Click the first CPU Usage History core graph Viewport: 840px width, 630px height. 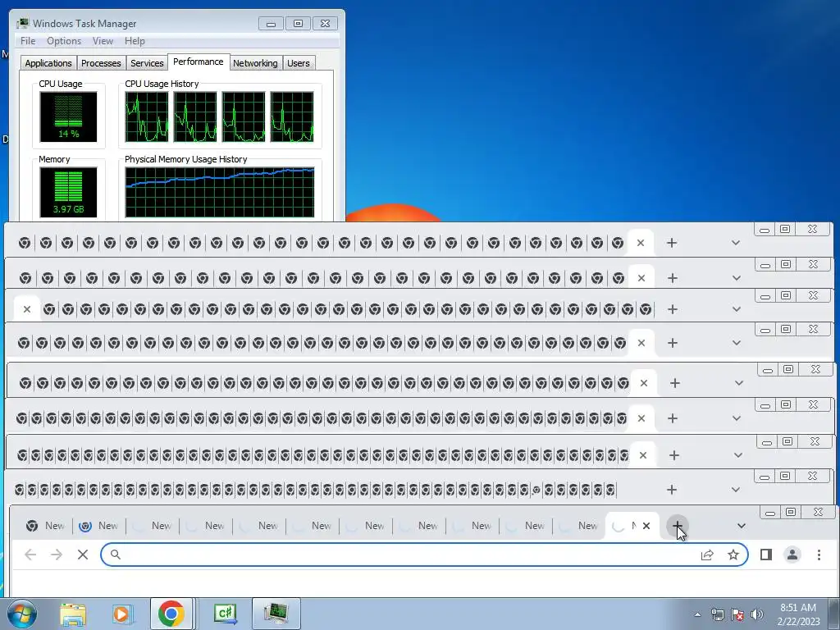point(147,116)
